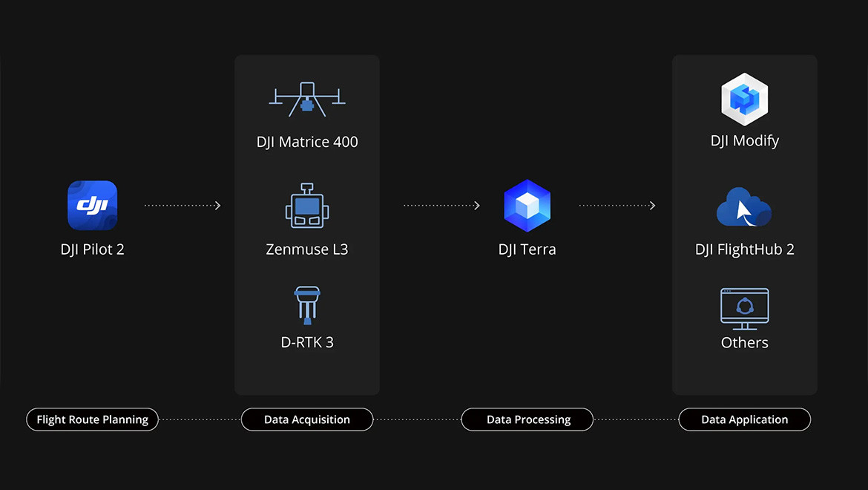This screenshot has height=490, width=868.
Task: Select the "DJI Matrice 400" text
Action: pyautogui.click(x=307, y=143)
